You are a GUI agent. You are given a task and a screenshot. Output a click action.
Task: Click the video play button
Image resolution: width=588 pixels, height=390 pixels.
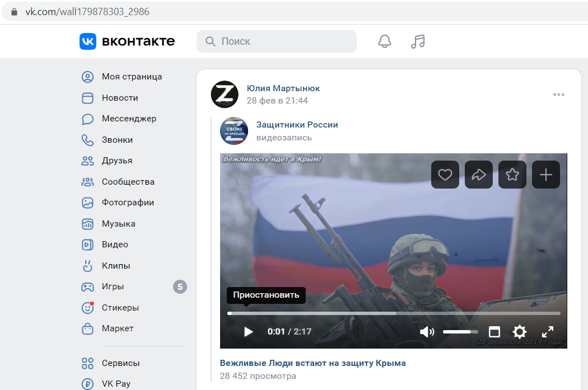[248, 332]
